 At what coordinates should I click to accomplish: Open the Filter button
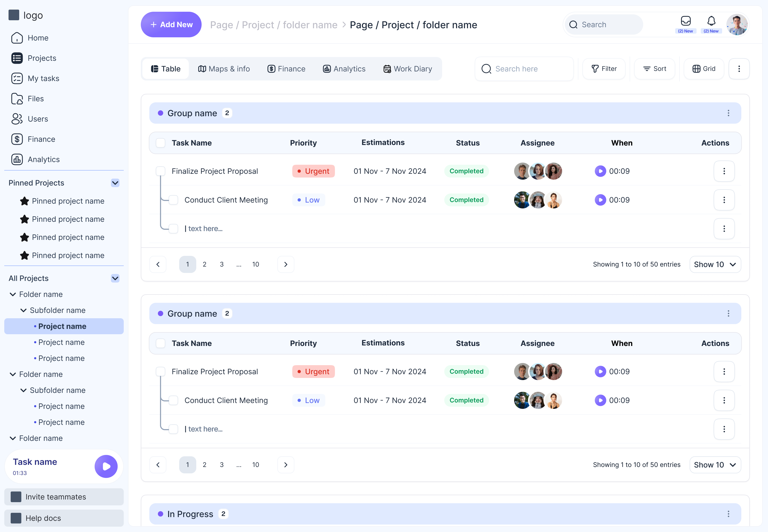tap(604, 69)
